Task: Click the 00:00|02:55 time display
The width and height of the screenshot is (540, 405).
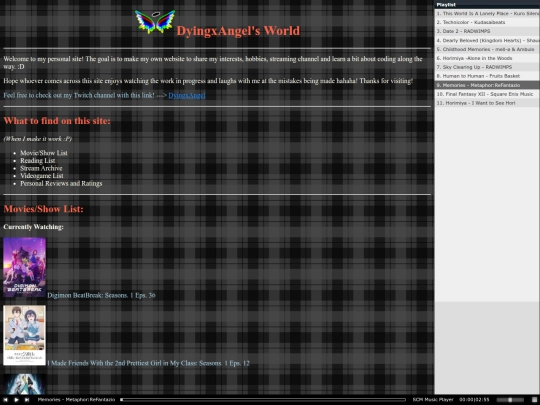Action: pos(474,399)
